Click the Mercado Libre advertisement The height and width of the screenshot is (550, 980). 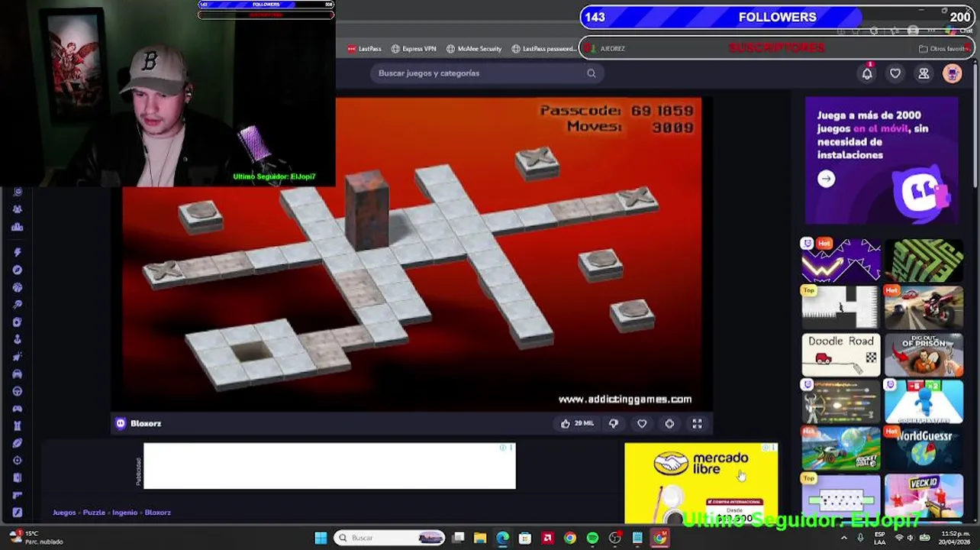(x=701, y=483)
